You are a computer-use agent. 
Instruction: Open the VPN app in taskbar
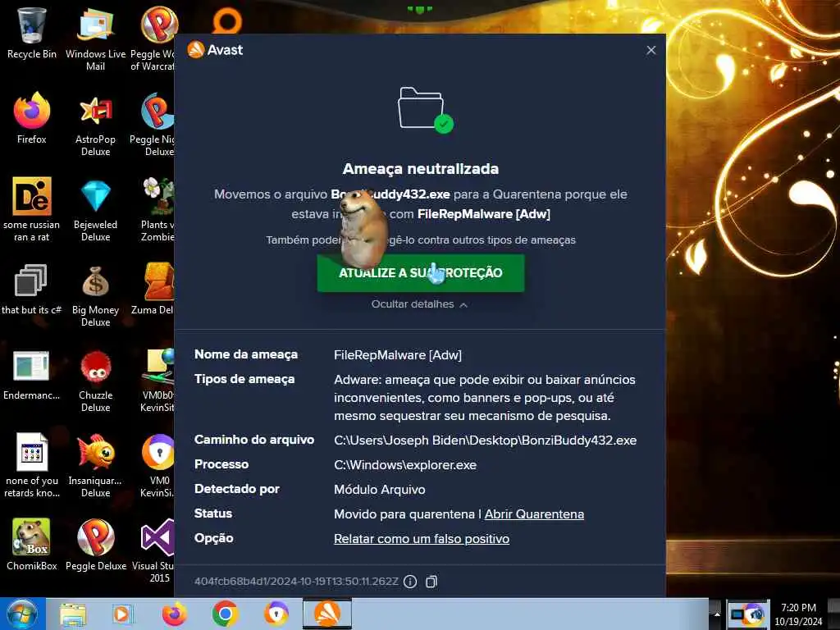[276, 614]
